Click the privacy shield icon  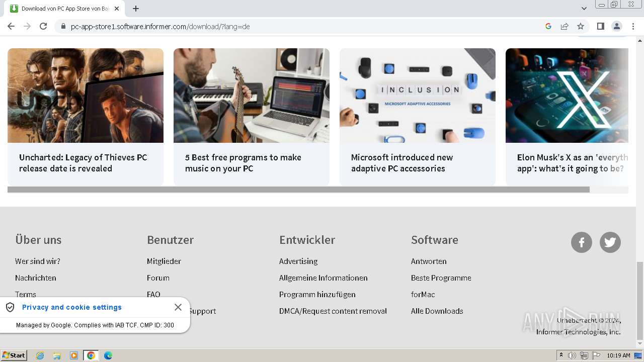[10, 307]
